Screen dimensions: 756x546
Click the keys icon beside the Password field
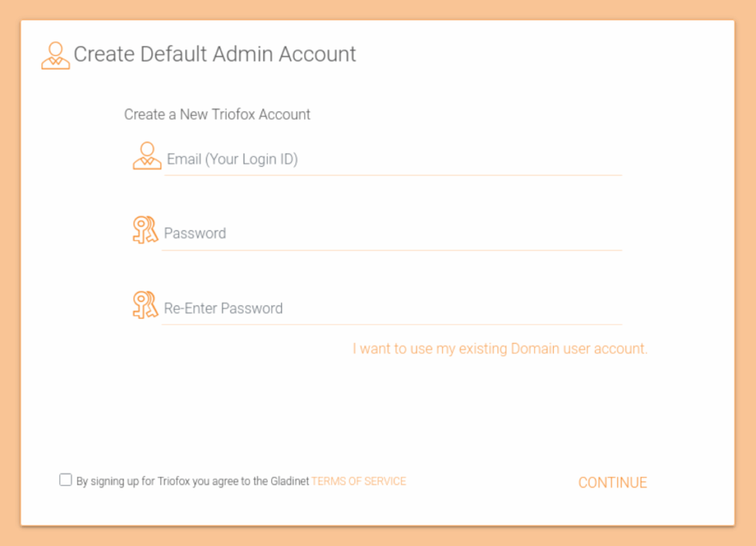coord(145,230)
